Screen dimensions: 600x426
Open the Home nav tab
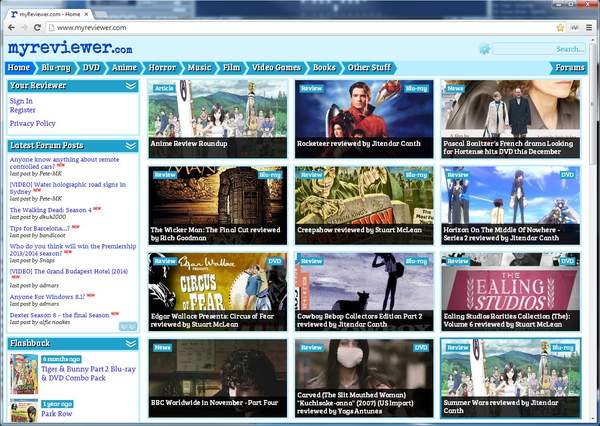[x=19, y=68]
